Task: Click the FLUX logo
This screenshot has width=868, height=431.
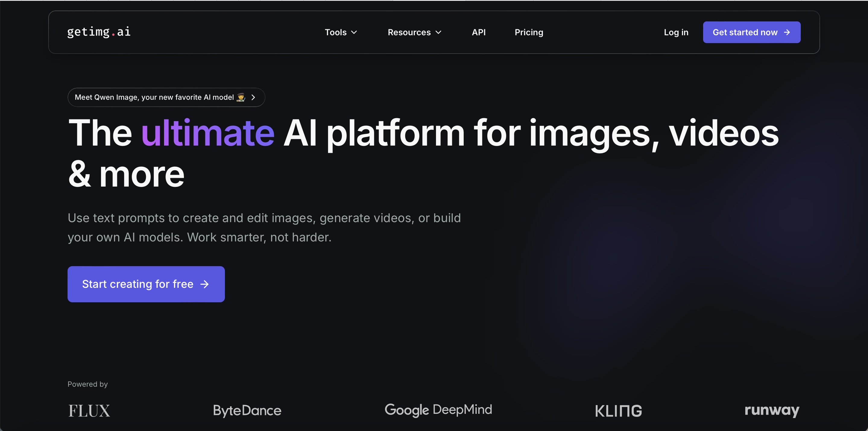Action: click(x=89, y=411)
